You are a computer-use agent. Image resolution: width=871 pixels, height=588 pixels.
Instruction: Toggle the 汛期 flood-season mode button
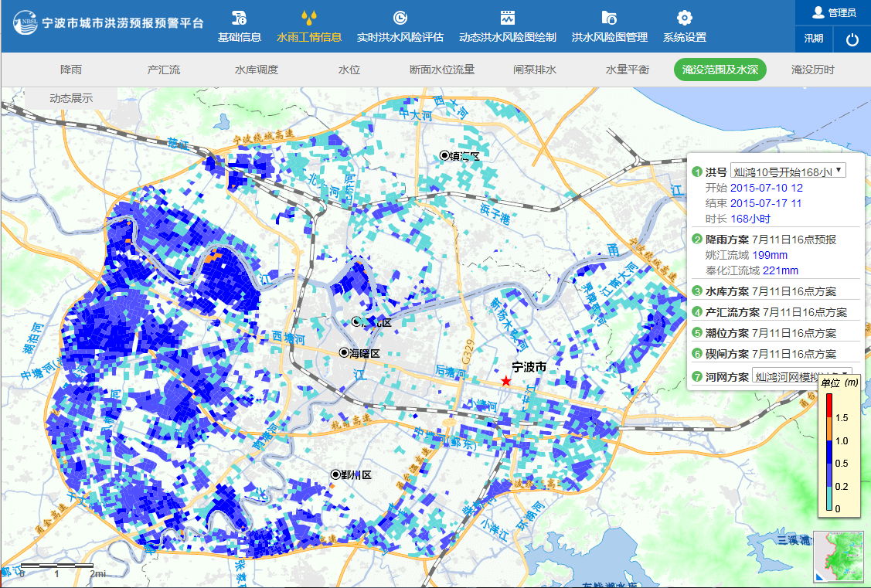(814, 39)
